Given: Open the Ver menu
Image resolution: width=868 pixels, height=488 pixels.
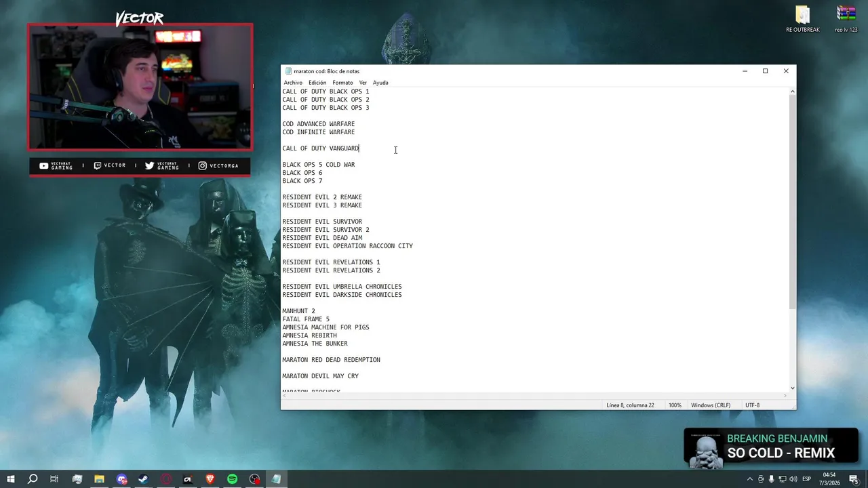Looking at the screenshot, I should coord(363,83).
